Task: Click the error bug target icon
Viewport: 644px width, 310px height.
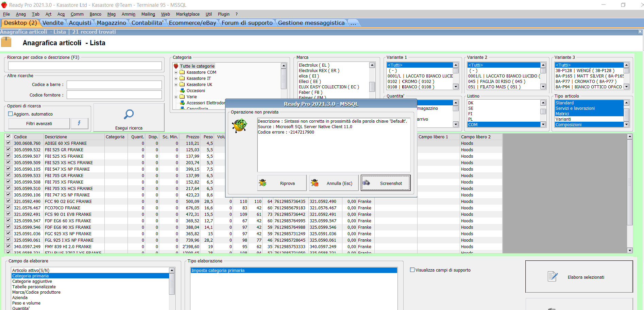Action: [240, 125]
